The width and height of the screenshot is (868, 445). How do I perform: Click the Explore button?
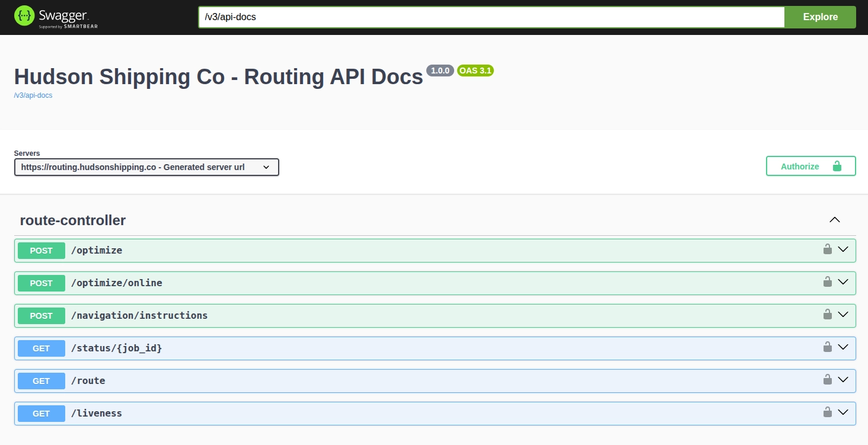pyautogui.click(x=820, y=17)
